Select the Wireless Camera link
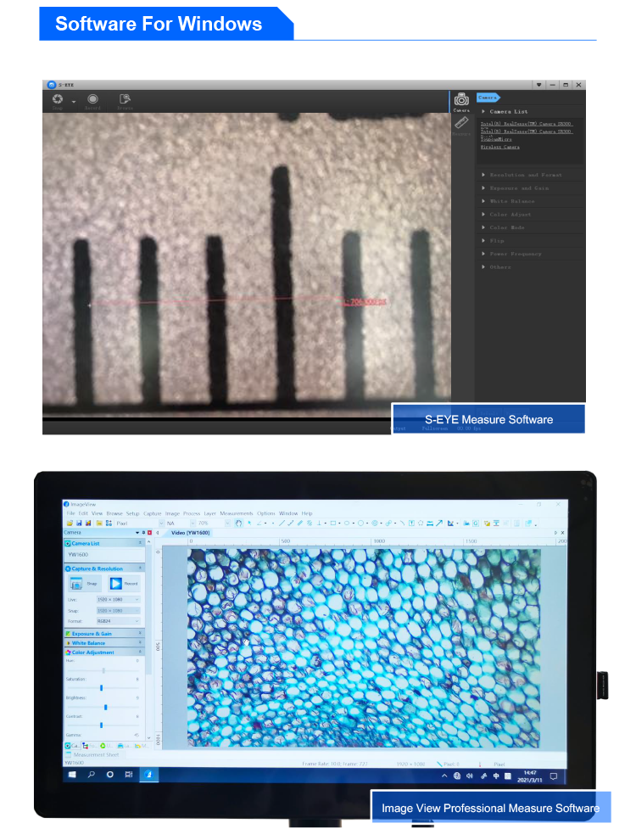Viewport: 636px width, 840px height. tap(500, 147)
